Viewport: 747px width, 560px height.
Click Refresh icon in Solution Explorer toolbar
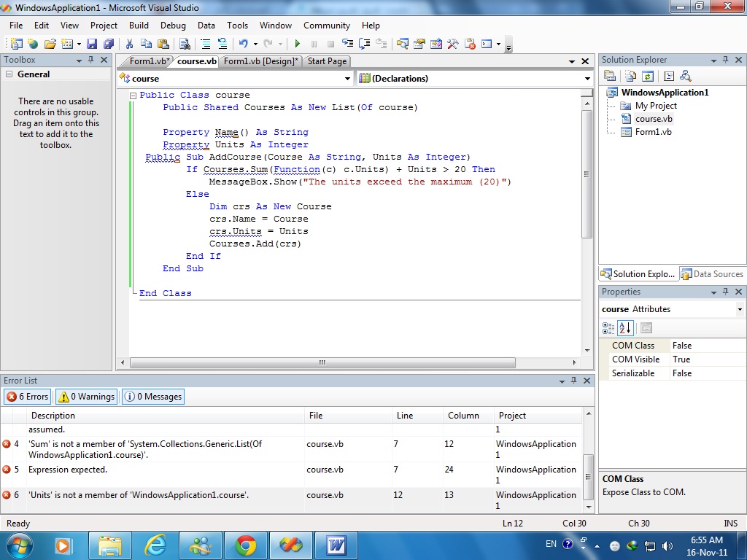648,76
